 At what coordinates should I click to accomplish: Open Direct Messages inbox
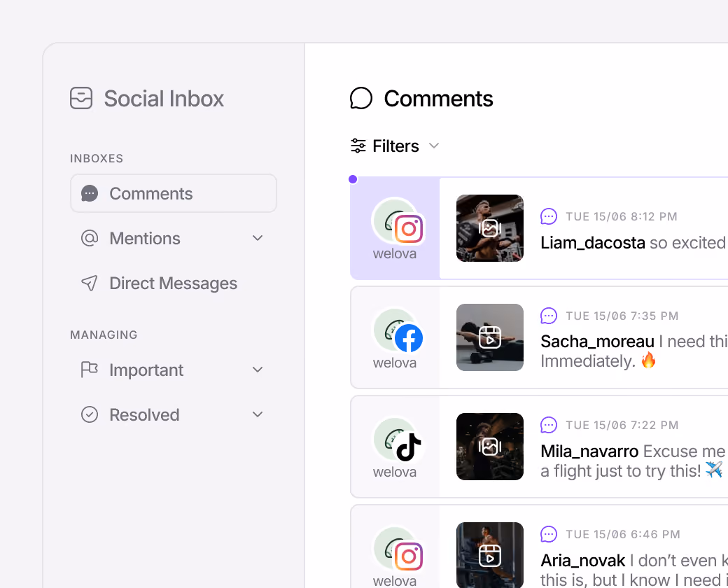(x=174, y=283)
